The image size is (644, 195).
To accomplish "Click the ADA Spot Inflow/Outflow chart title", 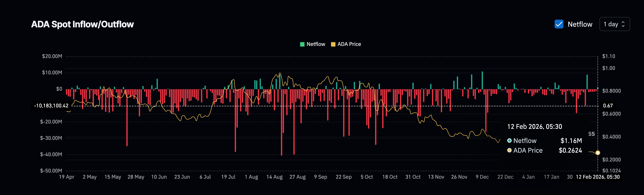I will click(x=82, y=24).
